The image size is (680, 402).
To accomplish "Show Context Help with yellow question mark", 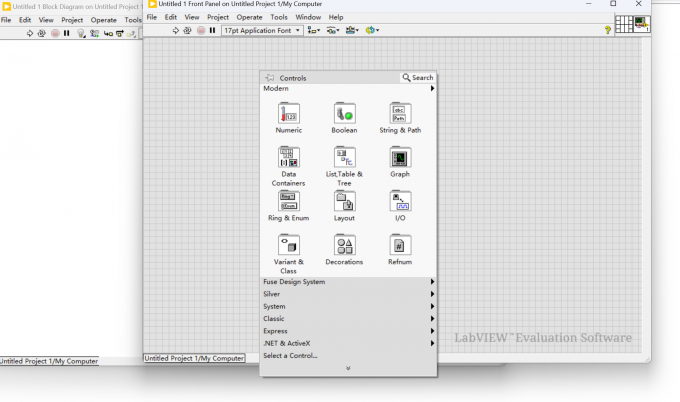I will [608, 30].
